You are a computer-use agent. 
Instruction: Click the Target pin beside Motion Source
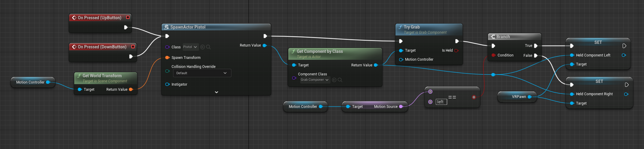(348, 107)
